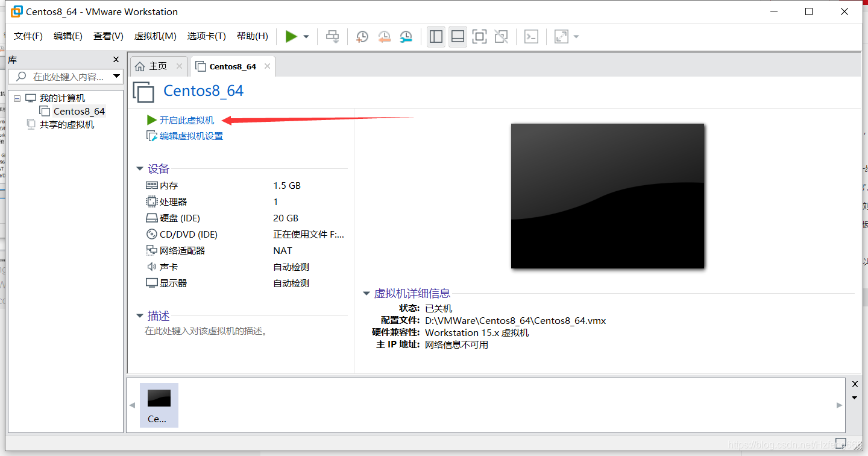Take a snapshot with the clock-plus icon
Viewport: 868px width, 456px height.
(x=362, y=37)
